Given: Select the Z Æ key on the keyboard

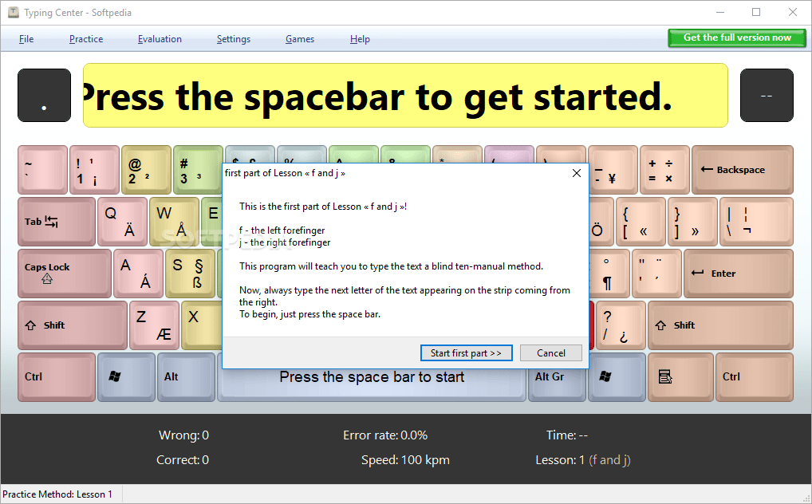Looking at the screenshot, I should 153,325.
